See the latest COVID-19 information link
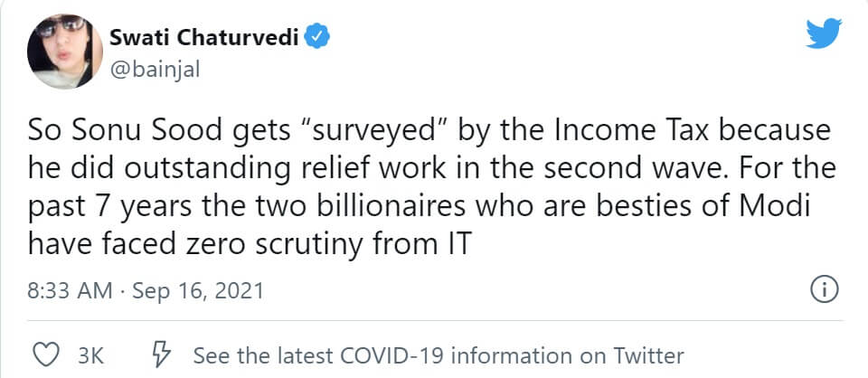The height and width of the screenshot is (378, 868). click(x=439, y=355)
